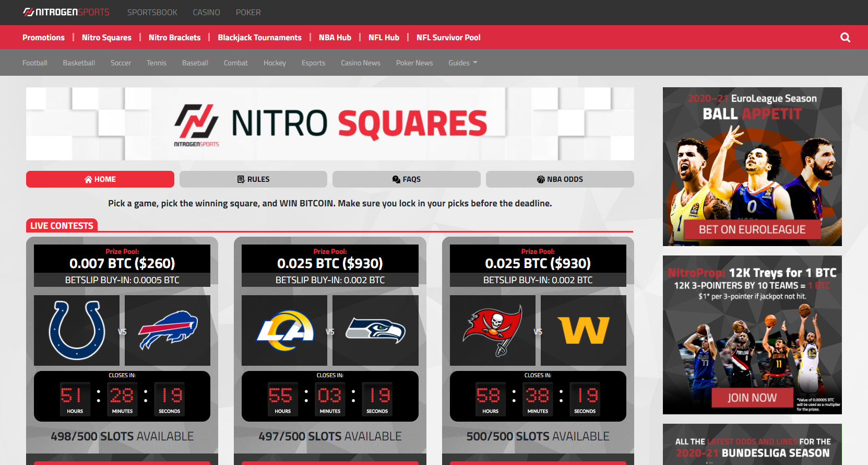Open NFL Survivor Pool
This screenshot has width=868, height=465.
pos(448,37)
